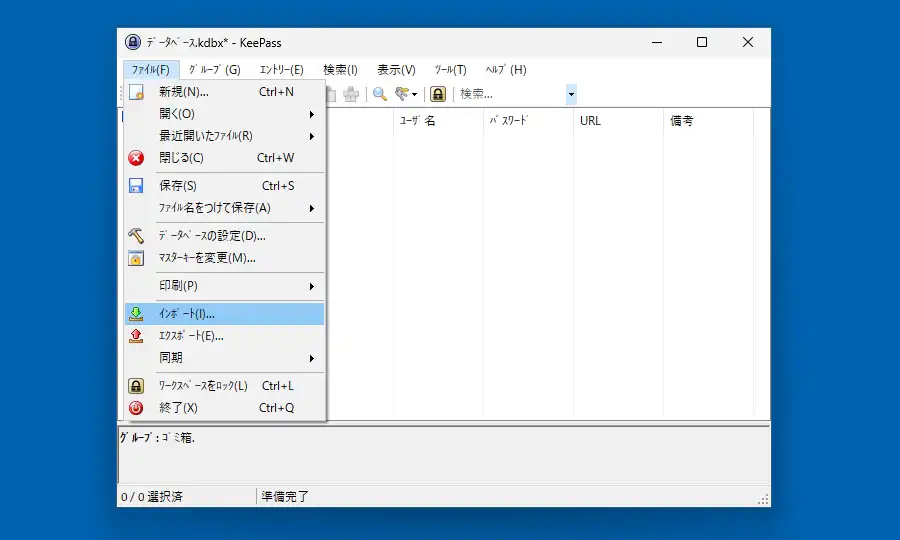Click the magnifier find toolbar icon
Image resolution: width=900 pixels, height=540 pixels.
point(379,94)
